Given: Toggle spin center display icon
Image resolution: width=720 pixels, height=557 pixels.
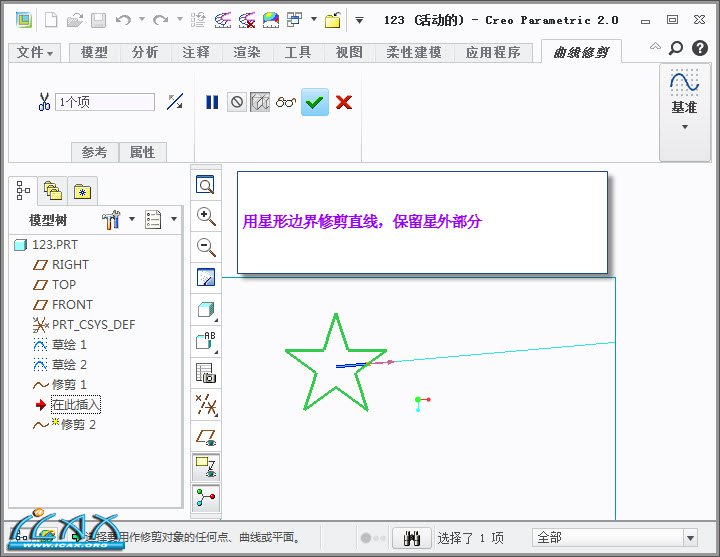Looking at the screenshot, I should click(206, 498).
